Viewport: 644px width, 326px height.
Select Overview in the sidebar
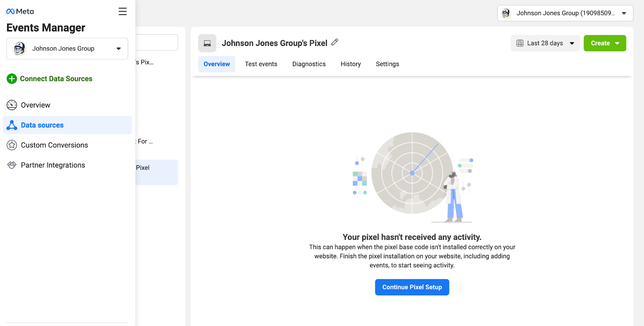pyautogui.click(x=67, y=105)
